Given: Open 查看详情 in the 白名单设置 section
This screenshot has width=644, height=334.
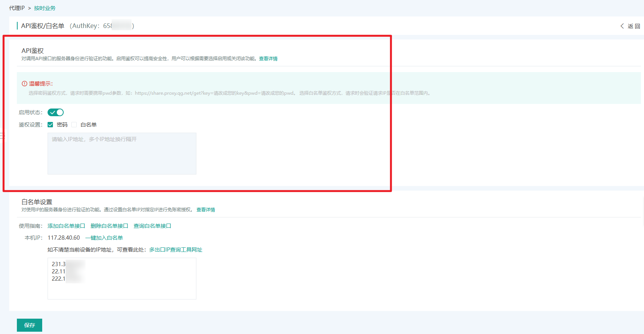Looking at the screenshot, I should coord(206,210).
